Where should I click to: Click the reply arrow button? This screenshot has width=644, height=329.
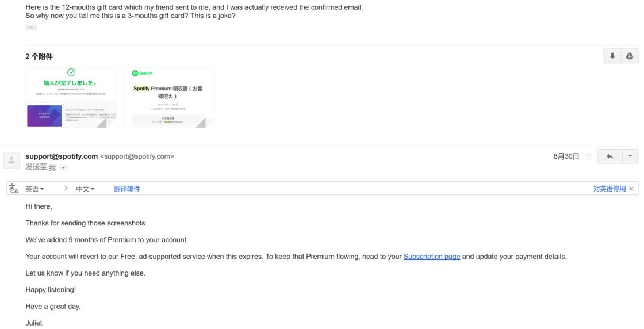tap(609, 156)
